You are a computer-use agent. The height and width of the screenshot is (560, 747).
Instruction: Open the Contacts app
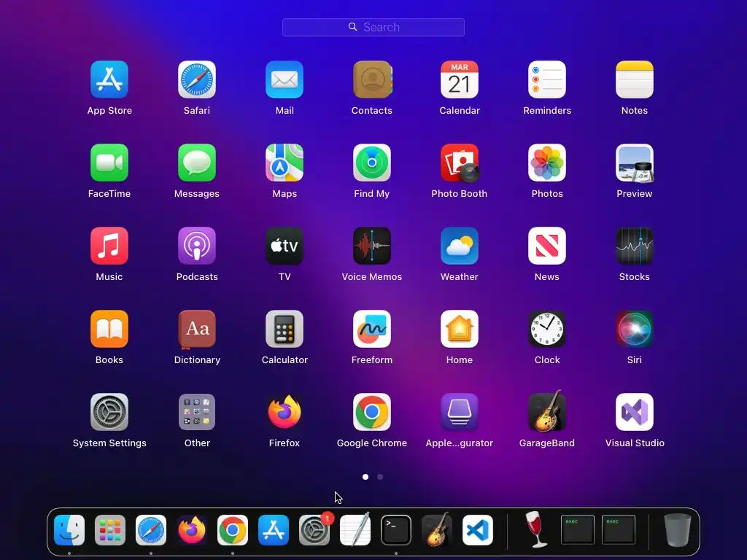pos(372,79)
